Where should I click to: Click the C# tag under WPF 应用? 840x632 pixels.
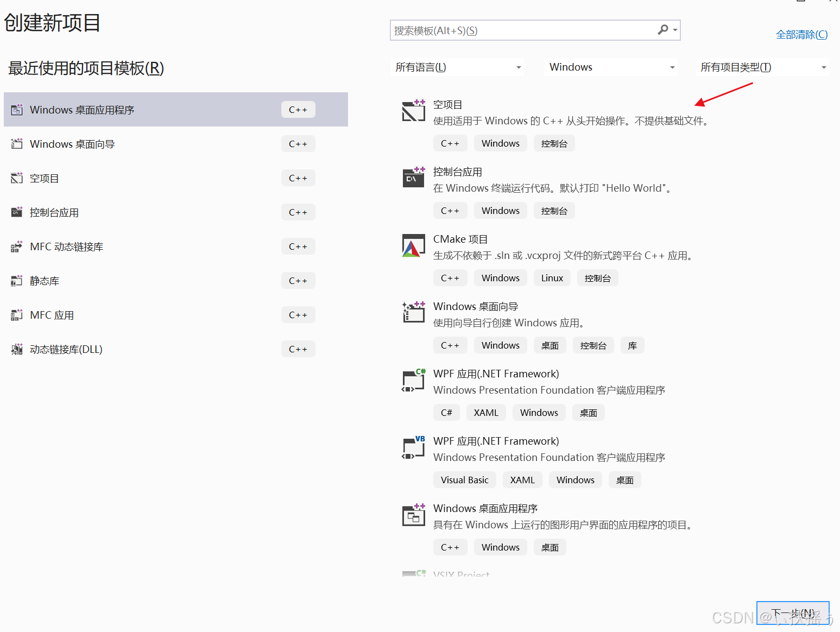[x=446, y=413]
